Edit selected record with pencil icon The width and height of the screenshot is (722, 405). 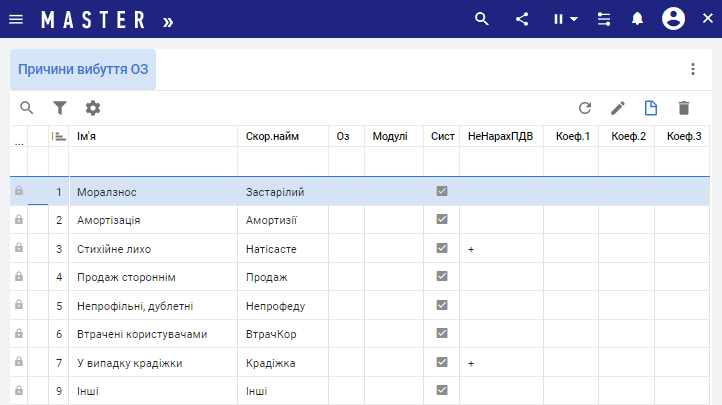coord(618,108)
